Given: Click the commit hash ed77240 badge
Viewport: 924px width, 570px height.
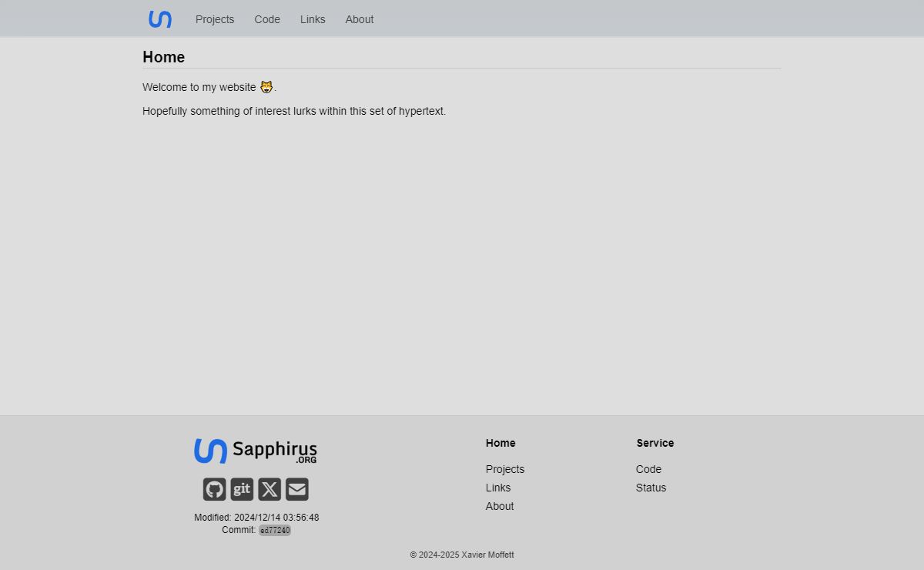Looking at the screenshot, I should (x=275, y=531).
